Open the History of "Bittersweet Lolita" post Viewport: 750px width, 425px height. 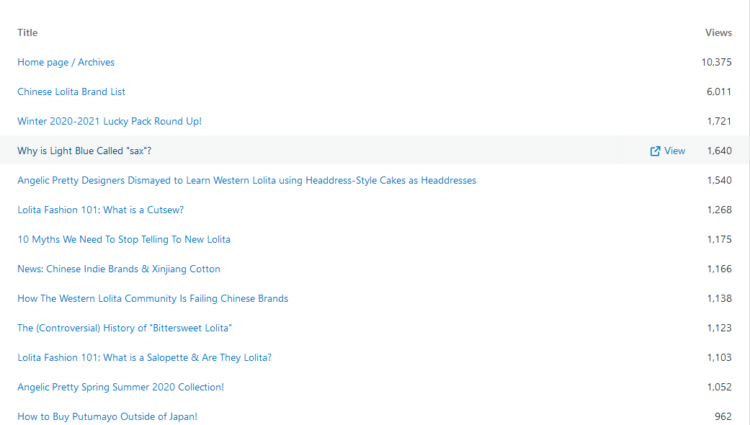(125, 328)
